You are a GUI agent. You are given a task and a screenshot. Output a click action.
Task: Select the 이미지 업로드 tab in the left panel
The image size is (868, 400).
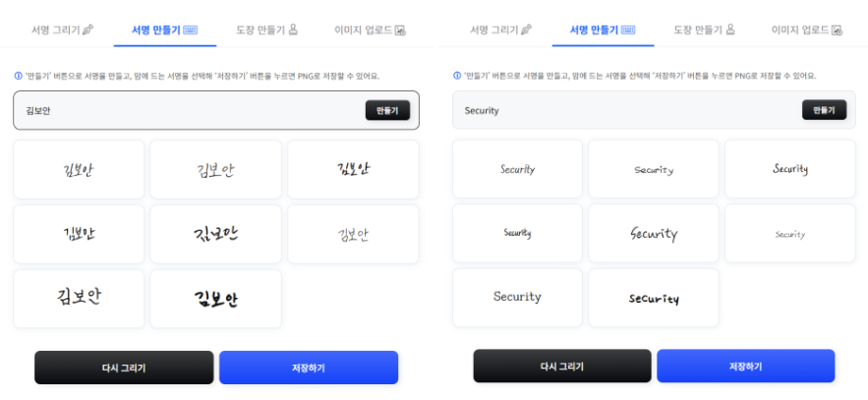363,30
